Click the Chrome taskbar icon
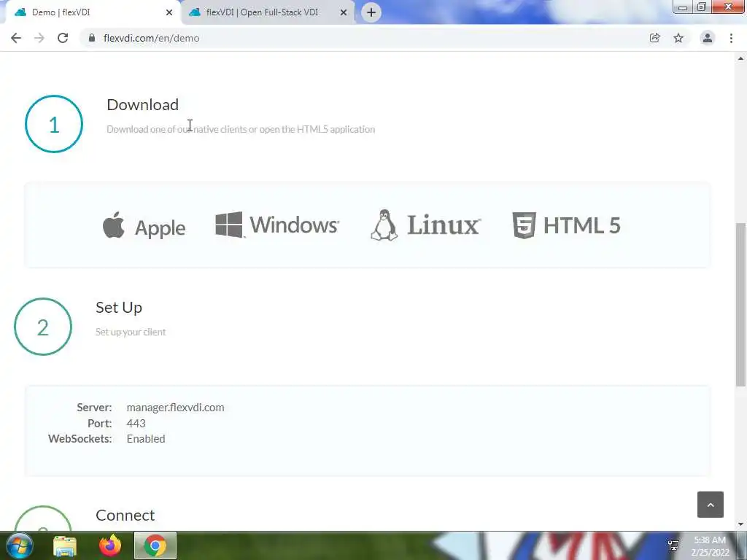 155,545
